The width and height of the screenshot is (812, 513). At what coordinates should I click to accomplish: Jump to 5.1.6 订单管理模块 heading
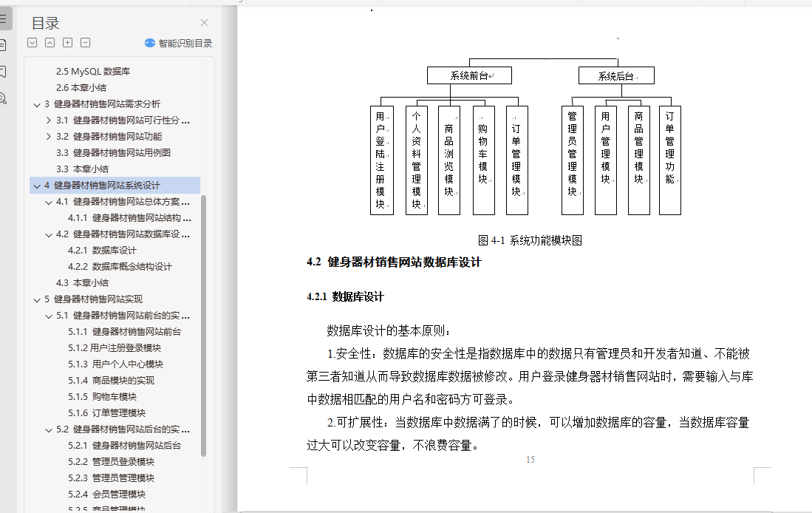point(106,413)
